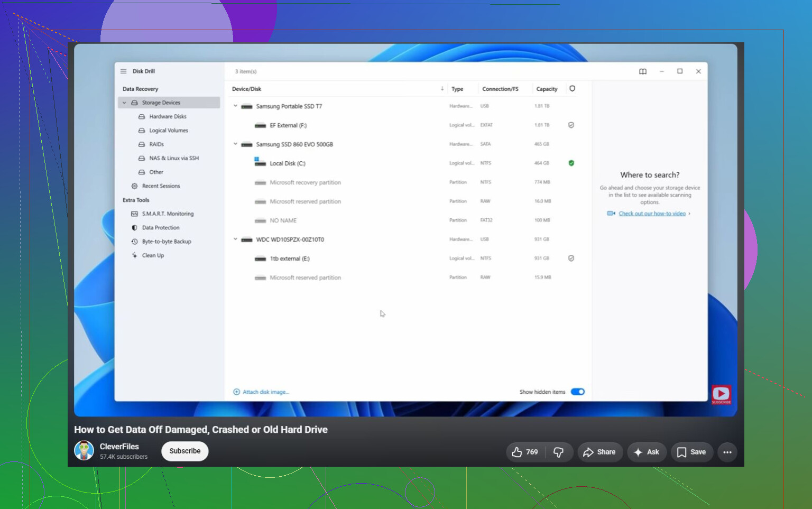Dislike the video with thumbs down
812x509 pixels.
(x=559, y=452)
